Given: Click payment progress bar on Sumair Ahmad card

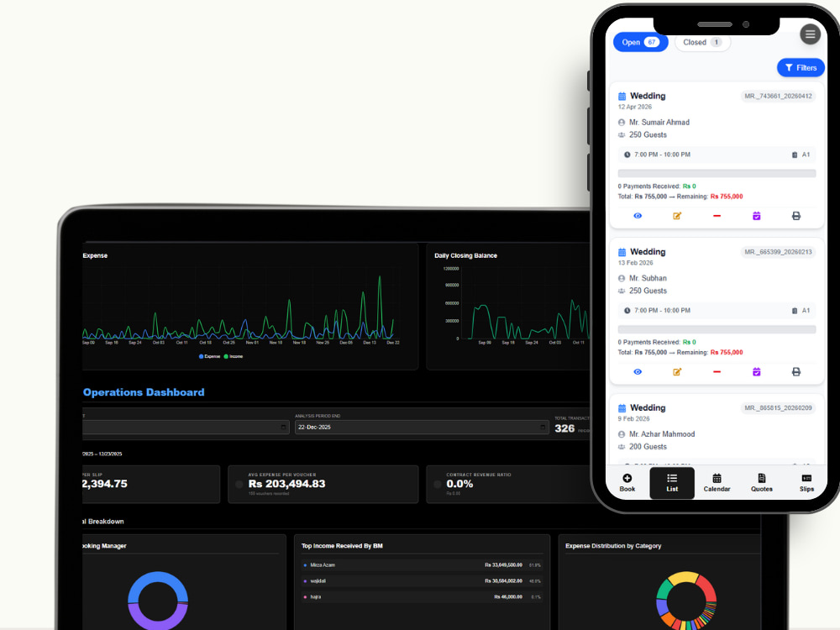Looking at the screenshot, I should (717, 174).
